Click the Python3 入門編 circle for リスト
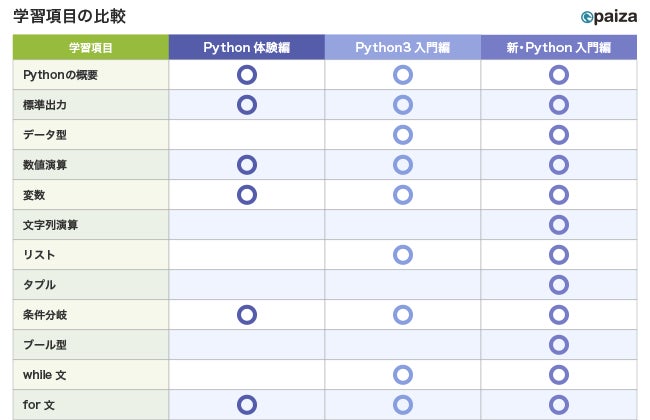Image resolution: width=650 pixels, height=420 pixels. (403, 254)
